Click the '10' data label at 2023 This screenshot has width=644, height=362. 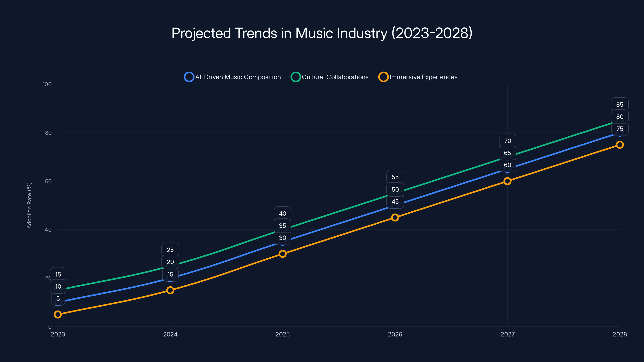pos(58,286)
